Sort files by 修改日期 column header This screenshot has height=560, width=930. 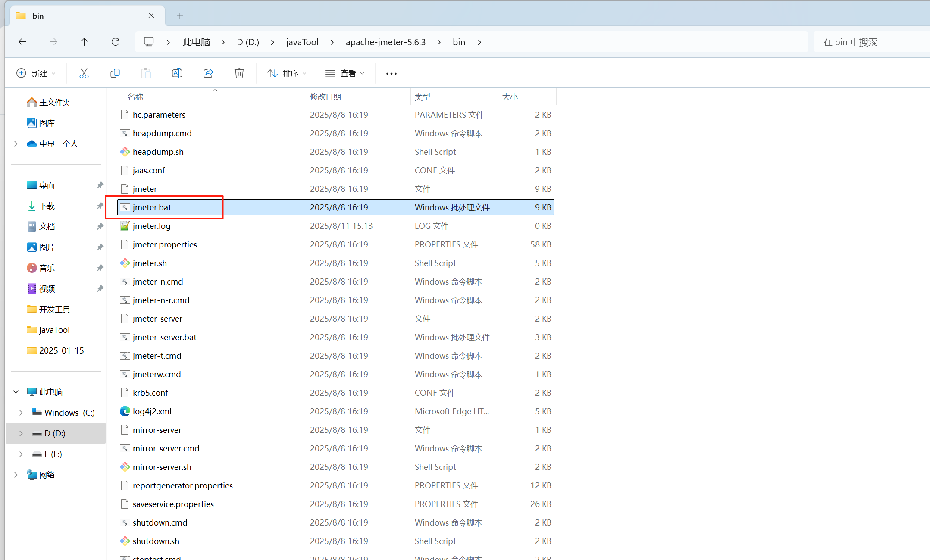(326, 97)
